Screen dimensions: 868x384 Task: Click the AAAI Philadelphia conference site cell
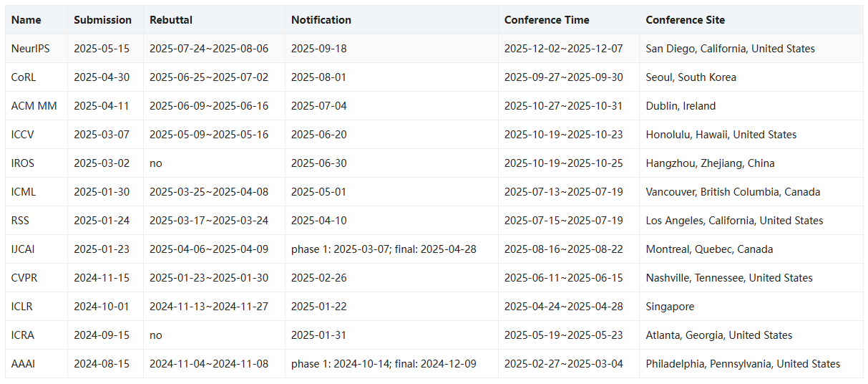tap(743, 364)
